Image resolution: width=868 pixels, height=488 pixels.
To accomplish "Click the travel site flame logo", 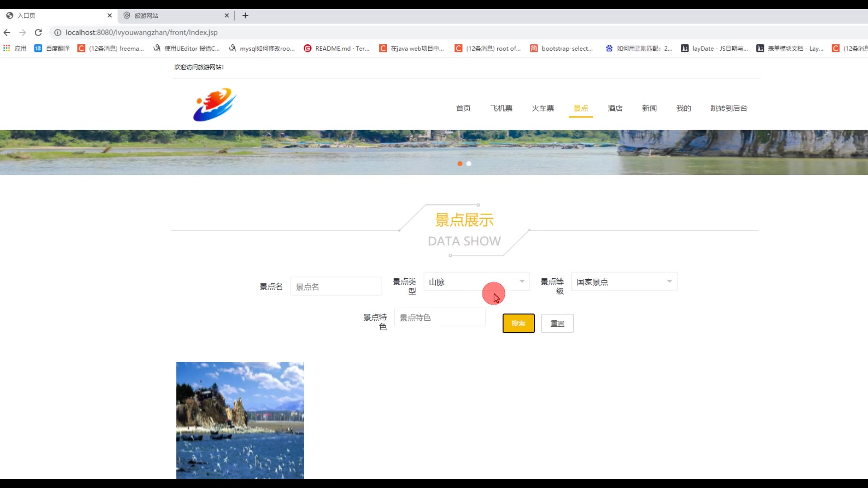I will 214,105.
